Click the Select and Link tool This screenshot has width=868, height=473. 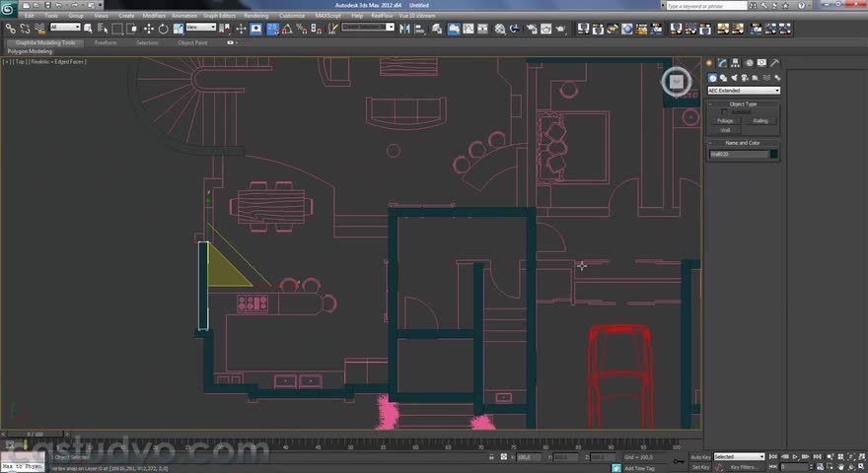click(x=11, y=29)
